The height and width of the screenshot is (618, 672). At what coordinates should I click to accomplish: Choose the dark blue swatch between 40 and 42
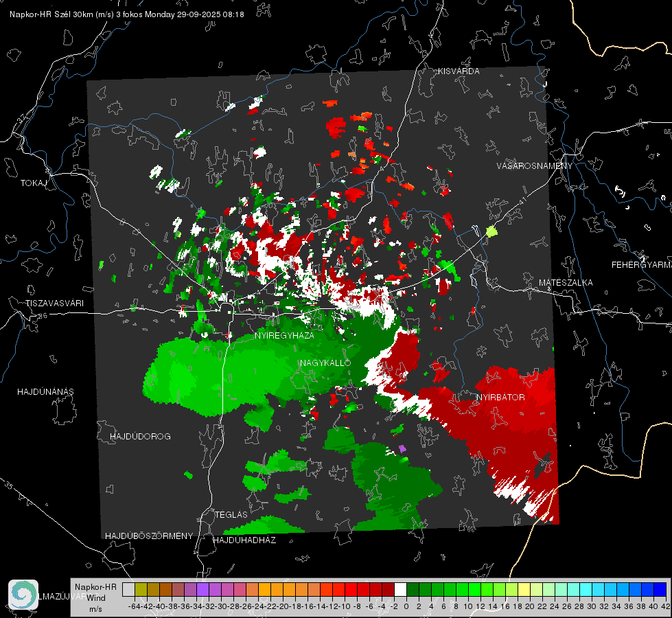[660, 589]
